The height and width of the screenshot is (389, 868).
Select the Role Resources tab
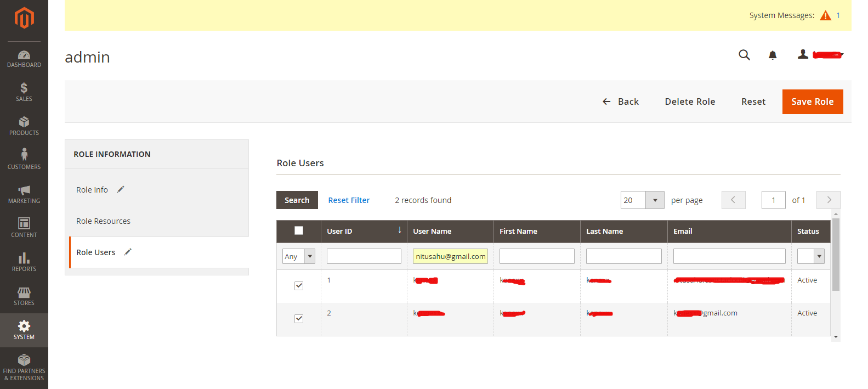click(103, 221)
